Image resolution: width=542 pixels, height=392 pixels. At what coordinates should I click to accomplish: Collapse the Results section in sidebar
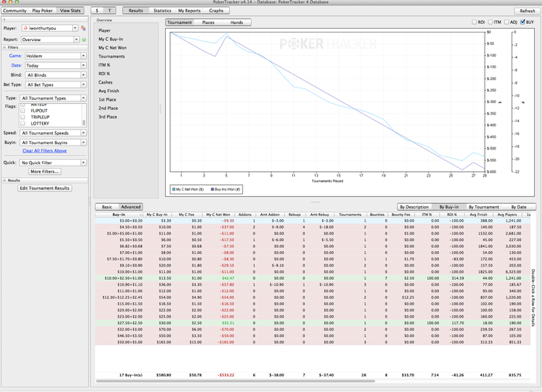pyautogui.click(x=5, y=181)
